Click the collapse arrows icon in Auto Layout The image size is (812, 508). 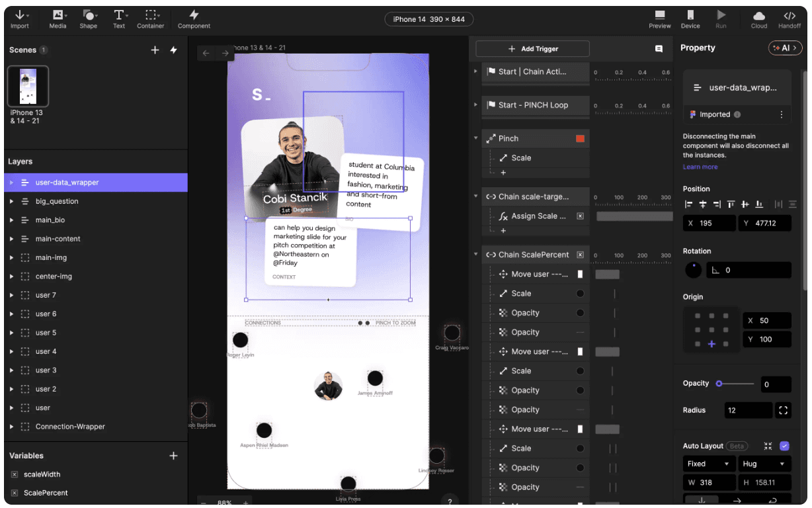tap(768, 446)
